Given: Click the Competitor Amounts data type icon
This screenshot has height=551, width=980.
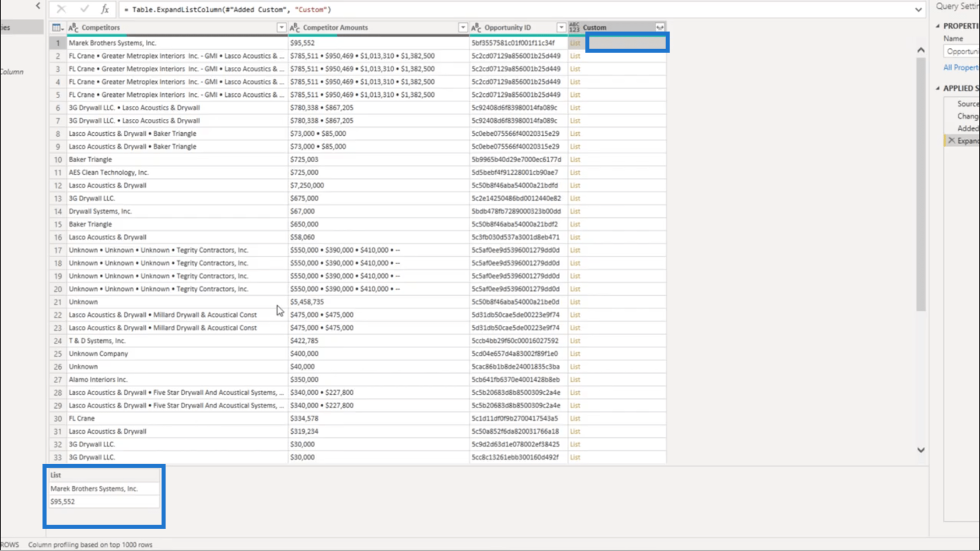Looking at the screenshot, I should coord(295,27).
